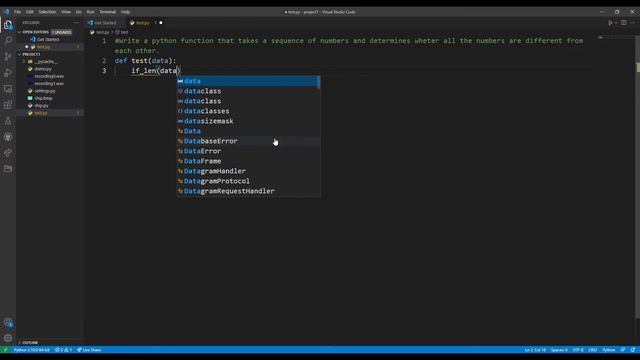Open ship.py in the file tree

click(41, 106)
